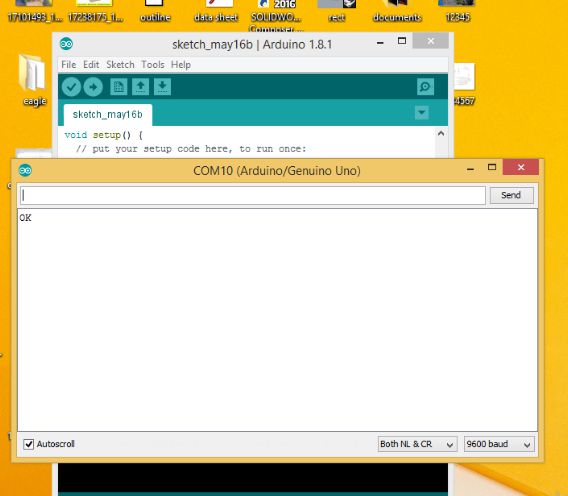This screenshot has height=496, width=568.
Task: Open the Sketch menu in Arduino
Action: [120, 64]
